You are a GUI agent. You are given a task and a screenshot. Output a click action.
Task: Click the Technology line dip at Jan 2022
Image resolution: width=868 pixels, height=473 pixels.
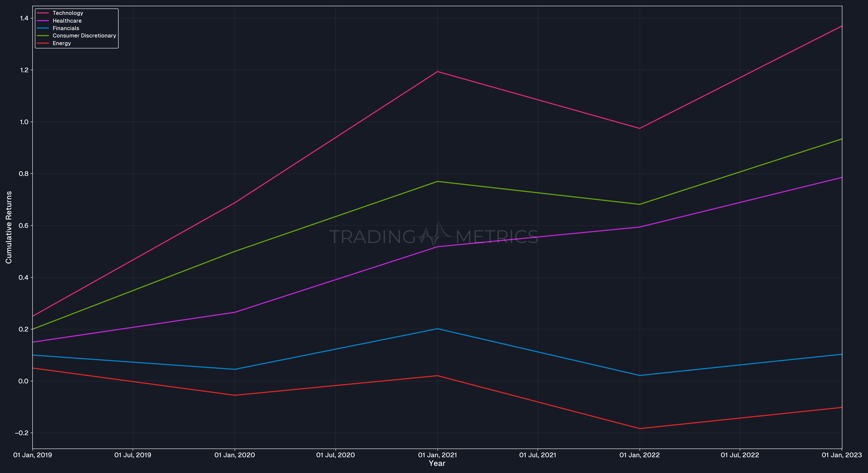tap(640, 128)
